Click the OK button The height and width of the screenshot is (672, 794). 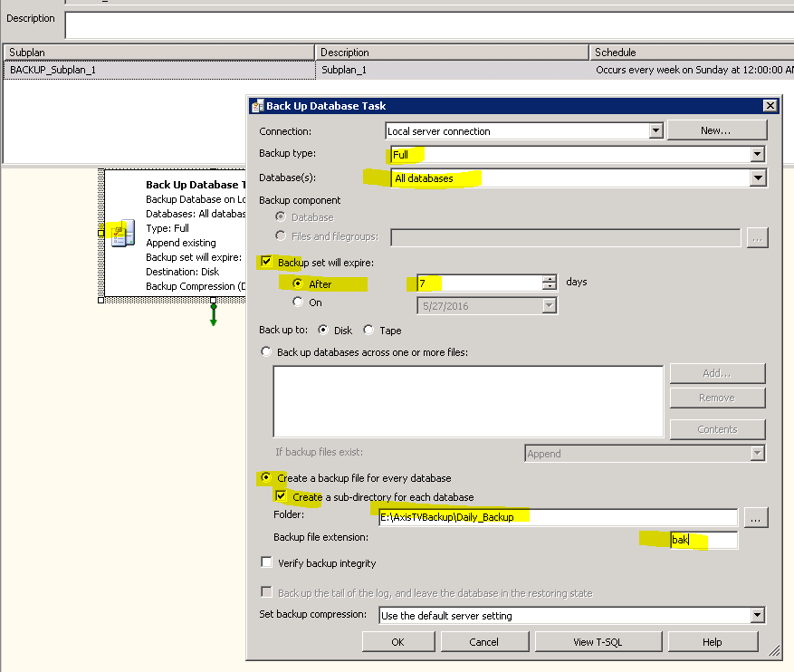point(398,641)
